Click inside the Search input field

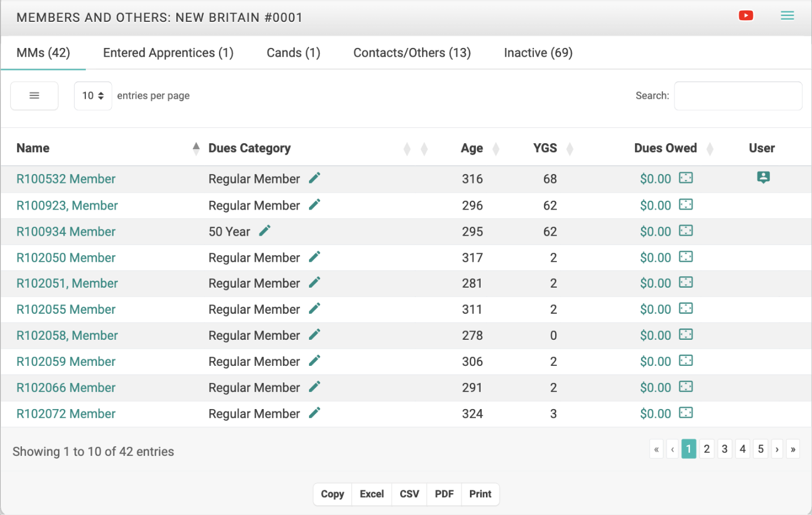[738, 96]
